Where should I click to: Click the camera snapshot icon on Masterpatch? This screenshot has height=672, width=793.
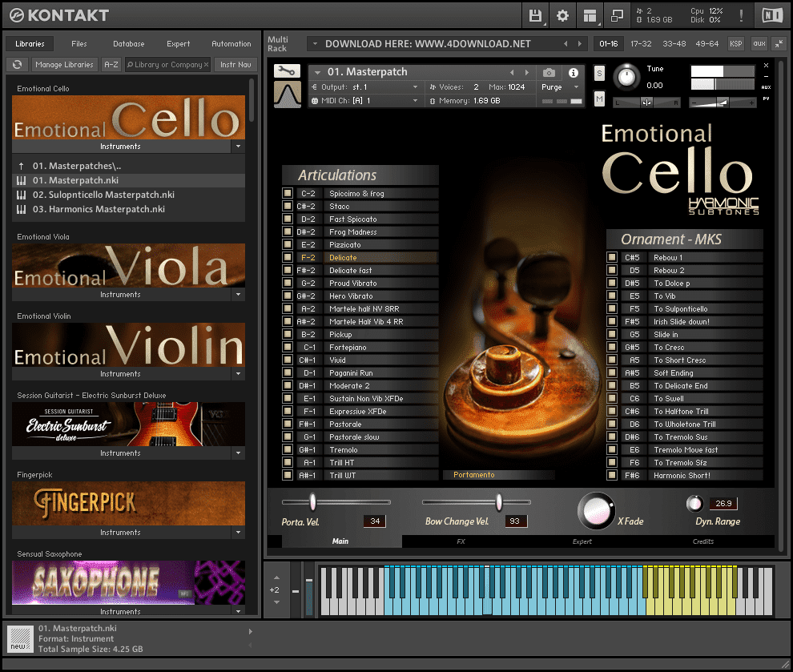(548, 71)
